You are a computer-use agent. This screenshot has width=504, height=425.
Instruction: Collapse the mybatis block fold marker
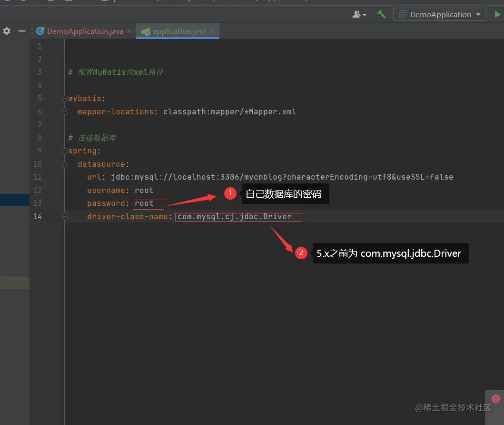click(64, 99)
